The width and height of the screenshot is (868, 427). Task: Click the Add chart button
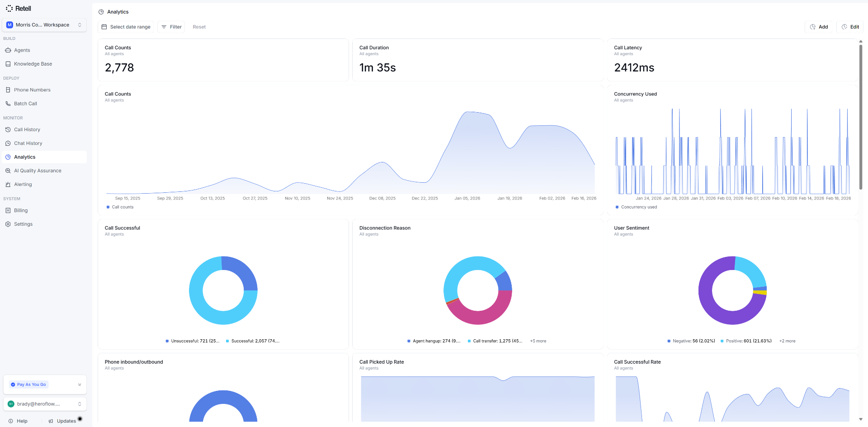(819, 27)
